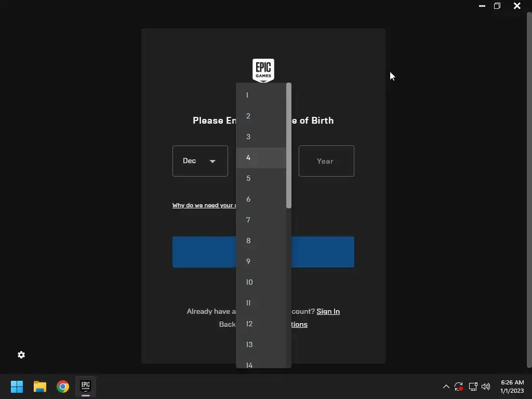
Task: Select day 1 from the list
Action: point(261,96)
